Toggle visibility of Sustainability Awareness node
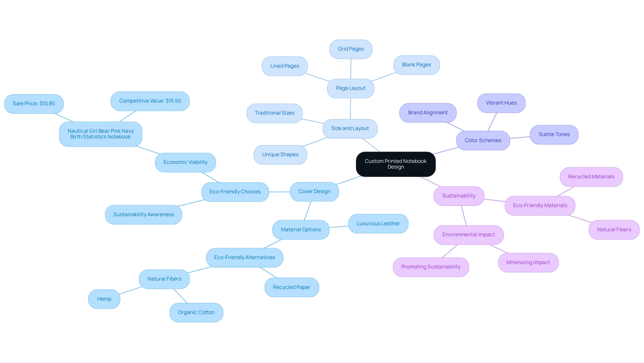The height and width of the screenshot is (363, 644). pyautogui.click(x=143, y=215)
